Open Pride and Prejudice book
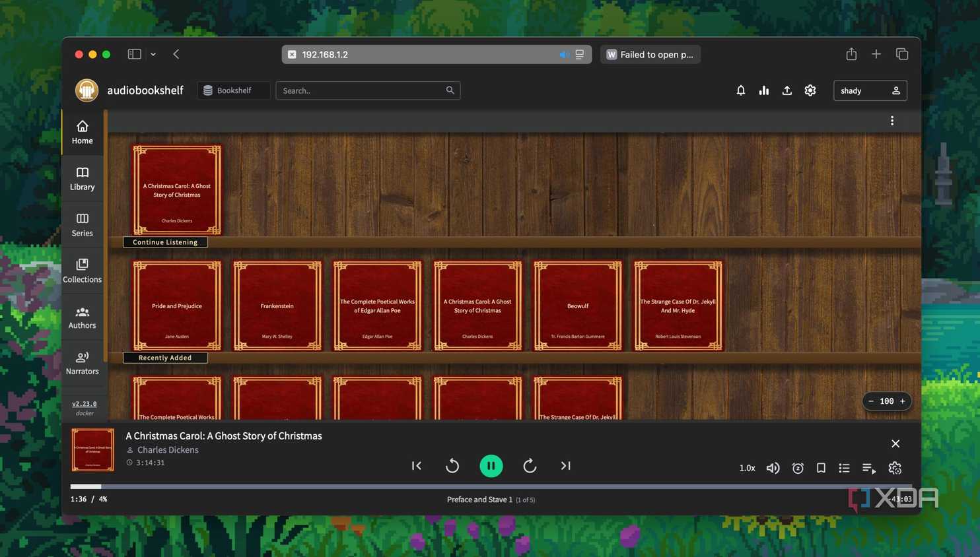Viewport: 980px width, 557px height. tap(177, 306)
